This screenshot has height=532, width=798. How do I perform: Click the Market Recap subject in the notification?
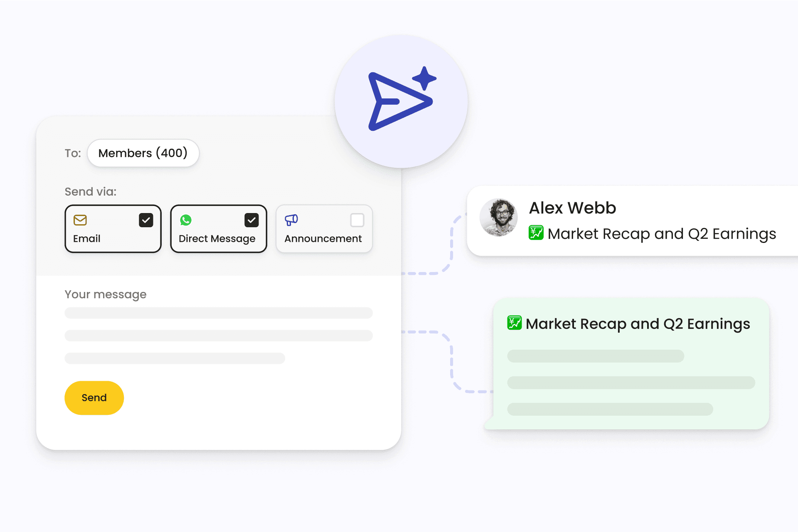[x=662, y=234]
